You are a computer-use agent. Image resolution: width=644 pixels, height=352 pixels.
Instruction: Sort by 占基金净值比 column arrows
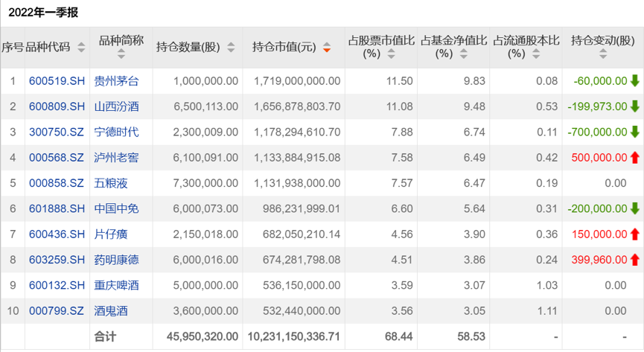(x=464, y=54)
